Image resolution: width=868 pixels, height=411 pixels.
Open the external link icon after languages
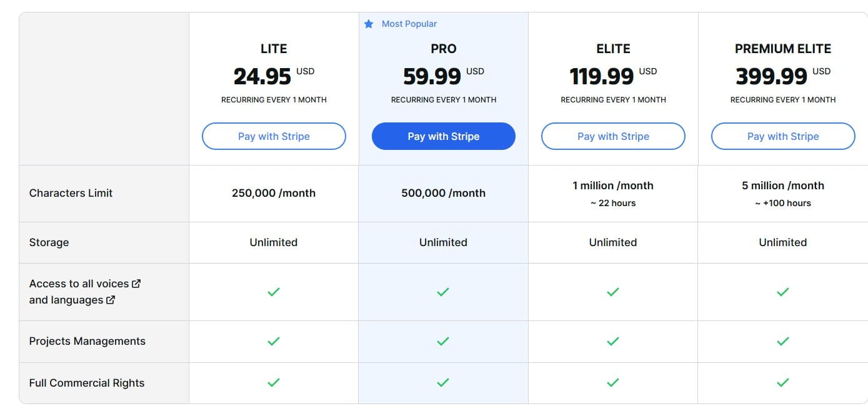(x=111, y=300)
